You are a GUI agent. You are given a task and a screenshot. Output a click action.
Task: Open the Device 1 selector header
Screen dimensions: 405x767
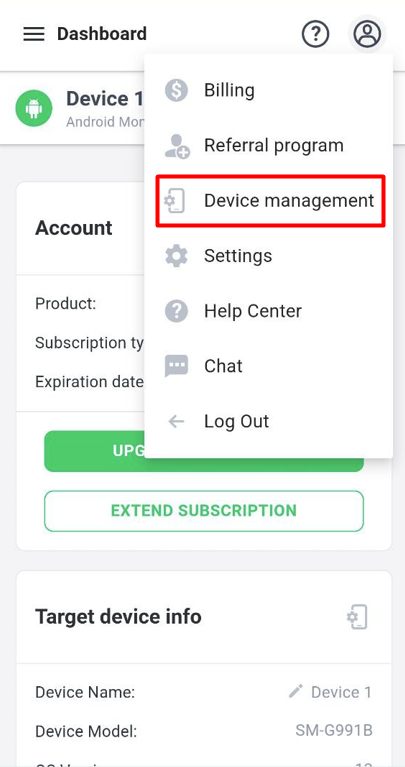pyautogui.click(x=80, y=108)
